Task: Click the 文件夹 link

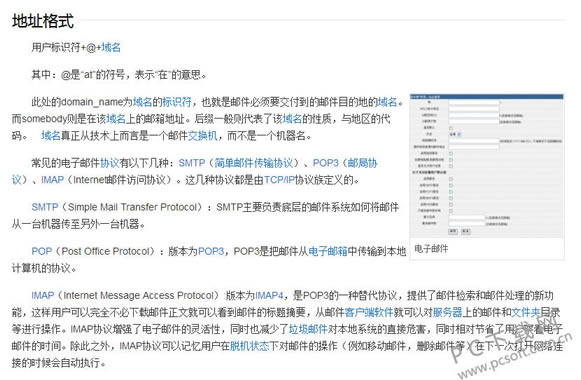Action: point(525,312)
